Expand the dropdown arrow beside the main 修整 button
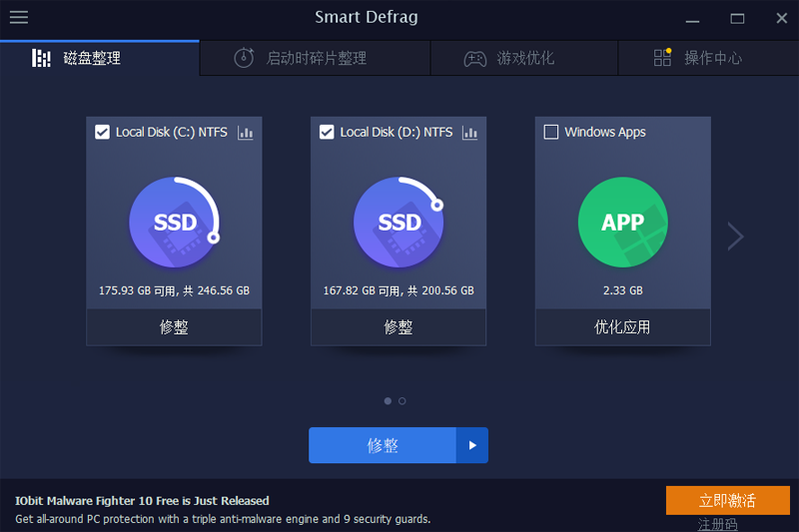The image size is (799, 532). pos(472,445)
